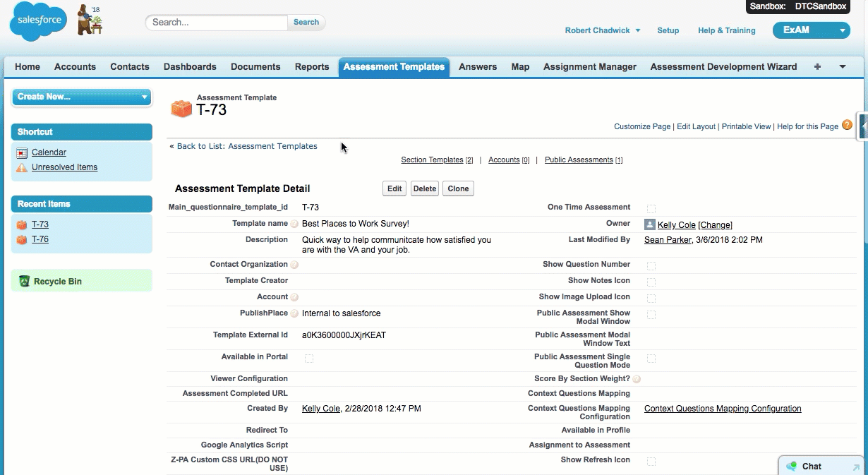
Task: Click the Search button
Action: tap(306, 22)
